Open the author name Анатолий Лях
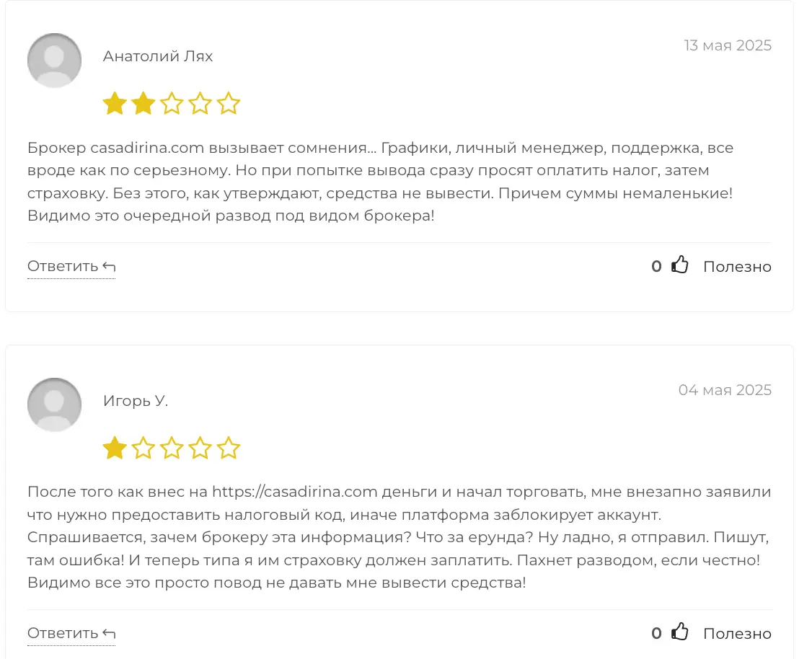Viewport: 812px width, 659px height. coord(158,56)
